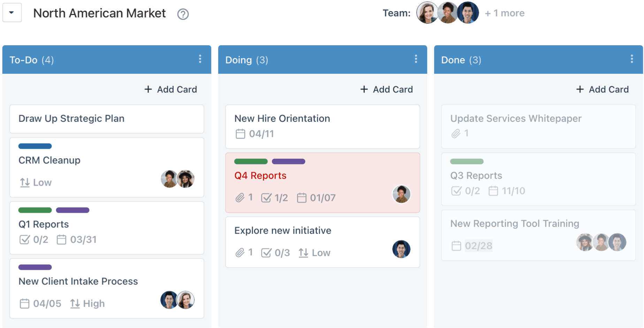Open the Done column options menu

pos(632,59)
